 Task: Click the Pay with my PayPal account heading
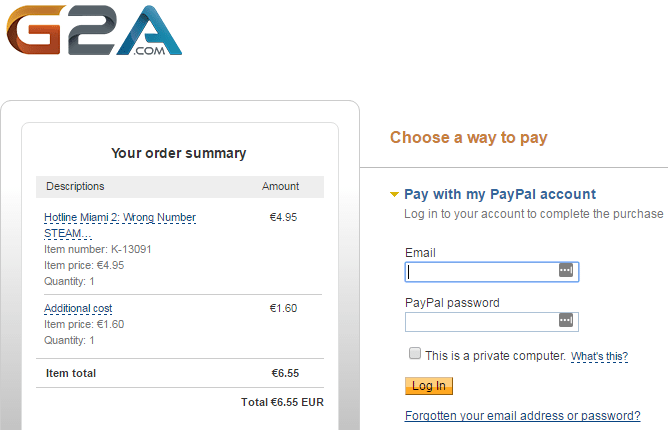(500, 194)
